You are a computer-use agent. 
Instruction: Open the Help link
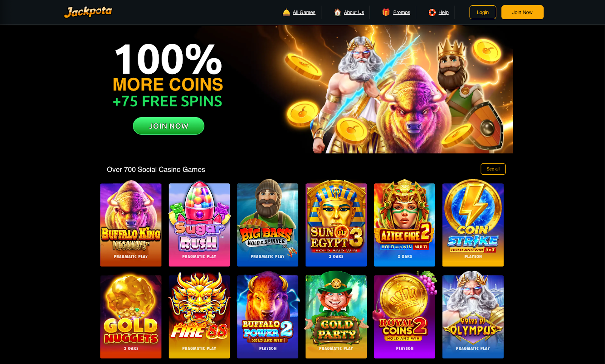[444, 12]
